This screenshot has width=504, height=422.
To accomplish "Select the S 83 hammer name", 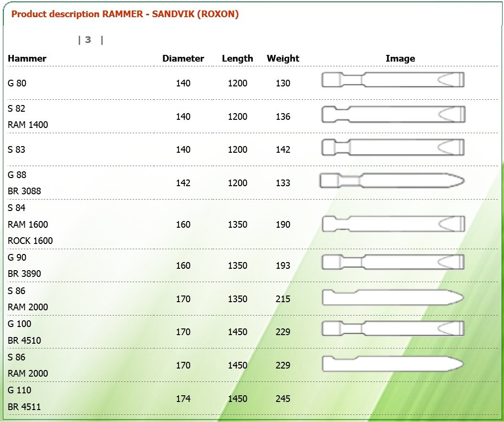I will click(16, 150).
